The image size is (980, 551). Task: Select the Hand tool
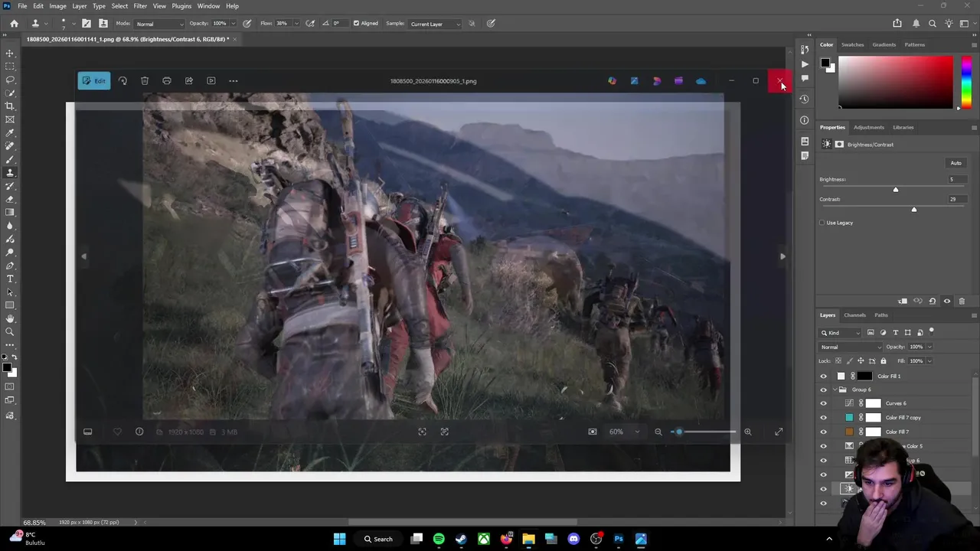(10, 318)
